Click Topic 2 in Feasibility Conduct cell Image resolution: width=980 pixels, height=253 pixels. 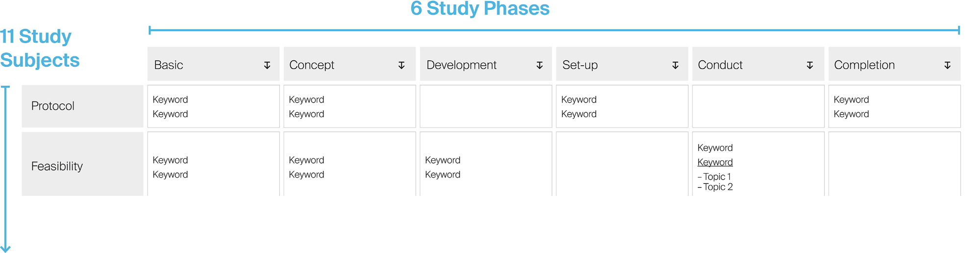click(x=715, y=187)
